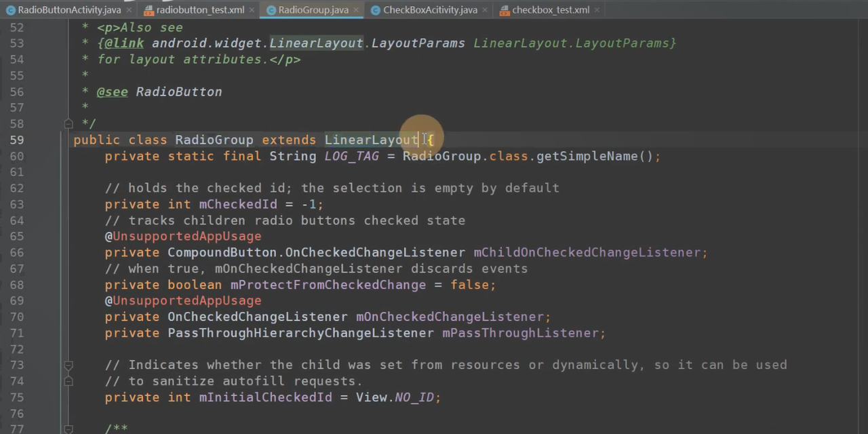Click the comment 'holds the checked id' line

(332, 188)
